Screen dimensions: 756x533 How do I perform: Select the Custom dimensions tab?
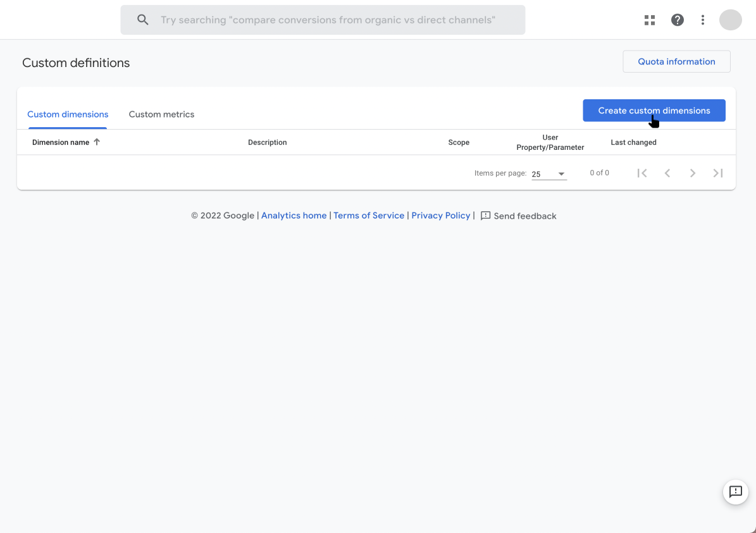pos(68,114)
